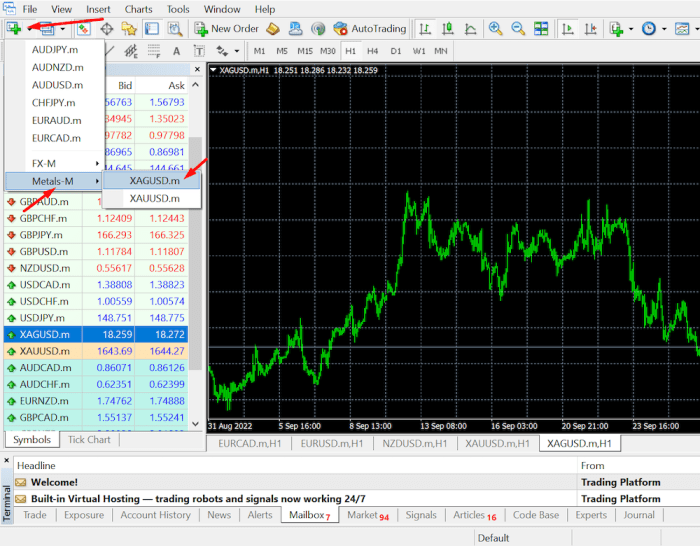Click the Market Watch scroll up arrow

(196, 85)
